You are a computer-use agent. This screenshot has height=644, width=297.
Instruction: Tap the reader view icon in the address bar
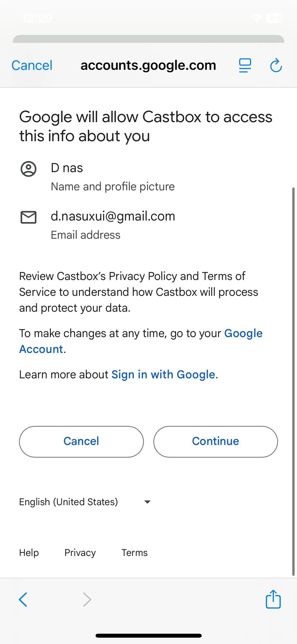tap(245, 65)
